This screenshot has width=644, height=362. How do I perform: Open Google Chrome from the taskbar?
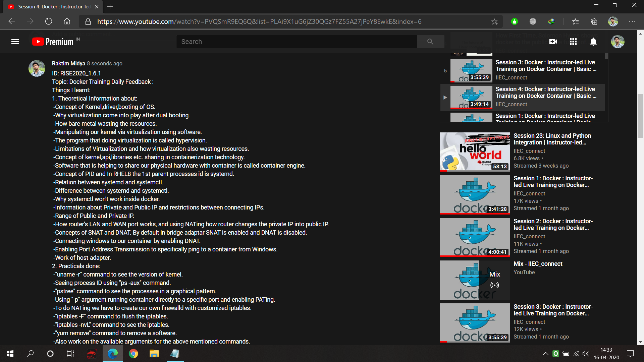point(133,354)
